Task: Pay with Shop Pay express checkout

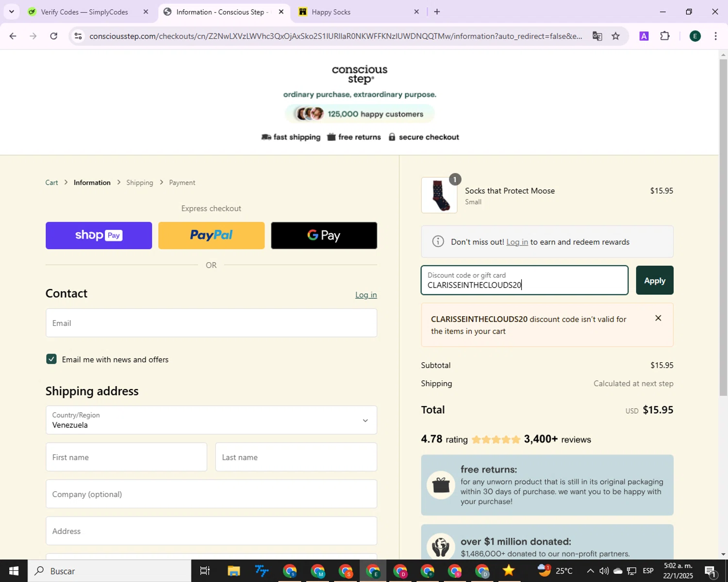Action: [x=99, y=235]
